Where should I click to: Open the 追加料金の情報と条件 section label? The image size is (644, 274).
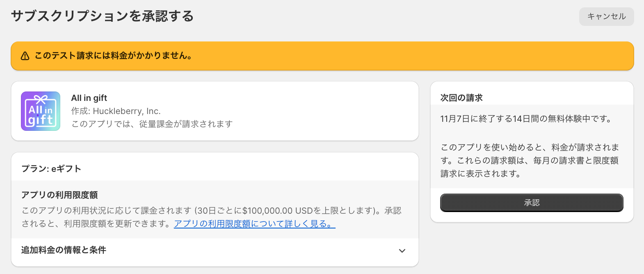(64, 250)
